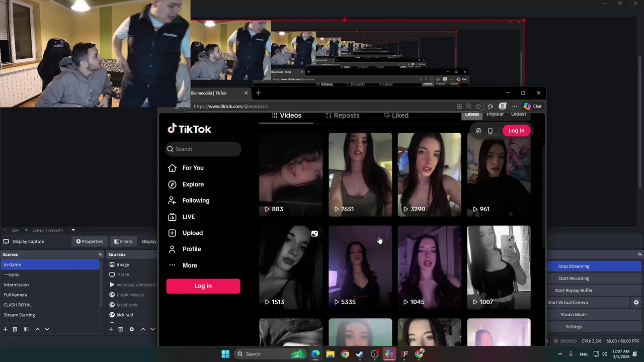Open a new browser tab
644x362 pixels.
point(258,93)
